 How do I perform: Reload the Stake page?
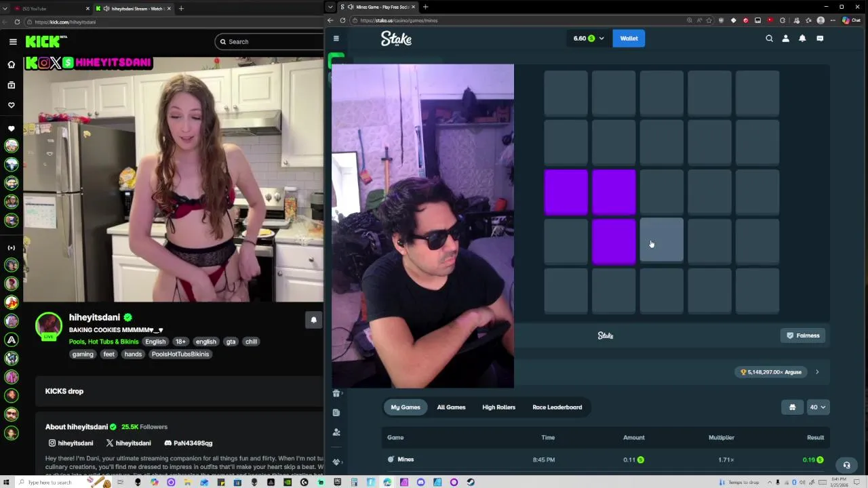pos(342,20)
